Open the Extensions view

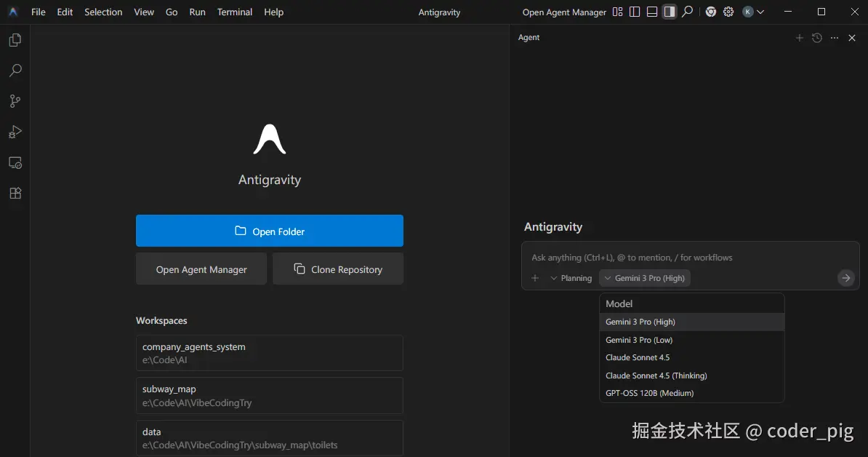15,194
